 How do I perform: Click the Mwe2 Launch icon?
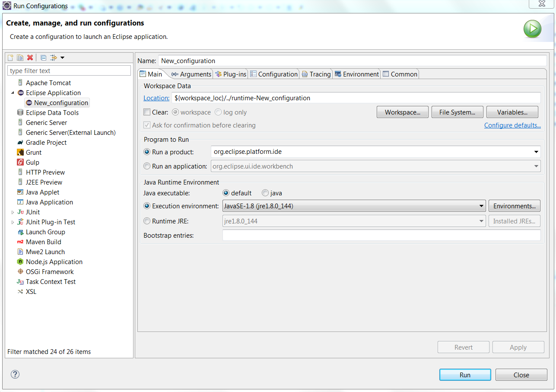tap(20, 252)
